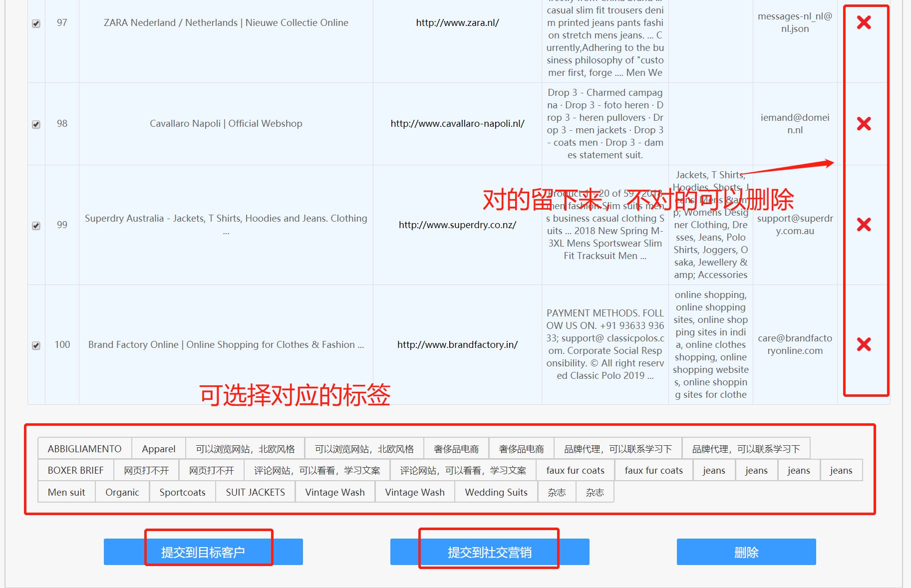Click the 提交到目标客户 button
Image resolution: width=911 pixels, height=588 pixels.
pyautogui.click(x=203, y=552)
